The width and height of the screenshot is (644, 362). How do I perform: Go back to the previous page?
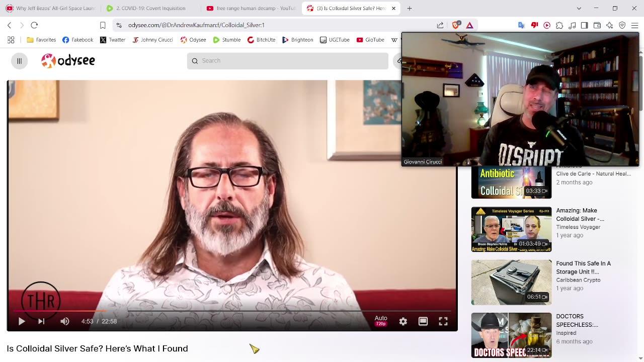[x=9, y=25]
